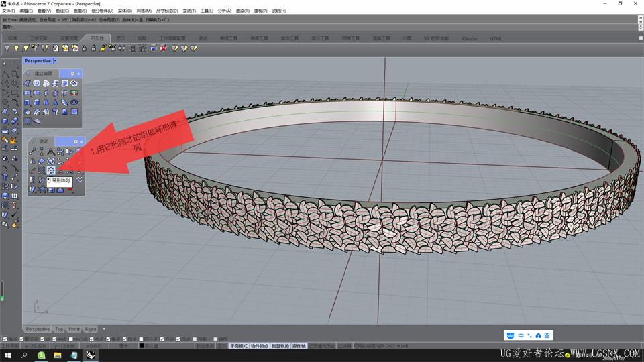Open the 曲线(C) menu

coord(62,11)
